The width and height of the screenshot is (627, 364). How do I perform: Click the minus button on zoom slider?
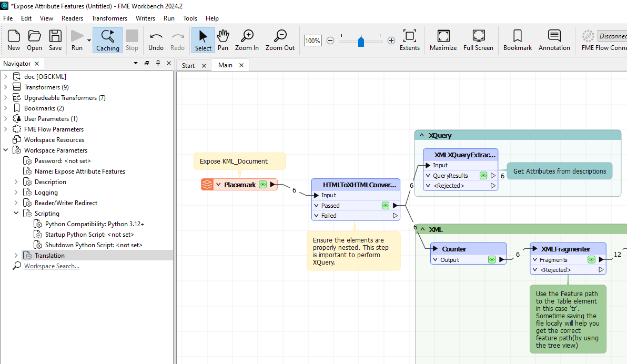click(x=330, y=41)
